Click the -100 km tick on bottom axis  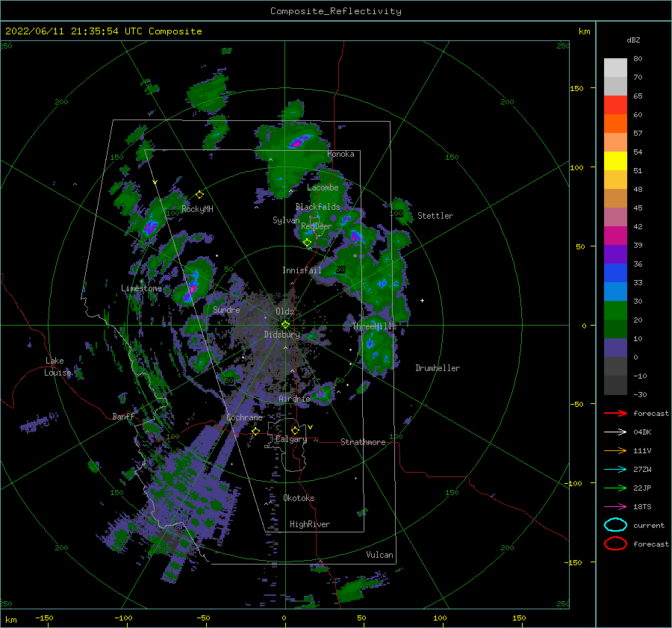123,618
